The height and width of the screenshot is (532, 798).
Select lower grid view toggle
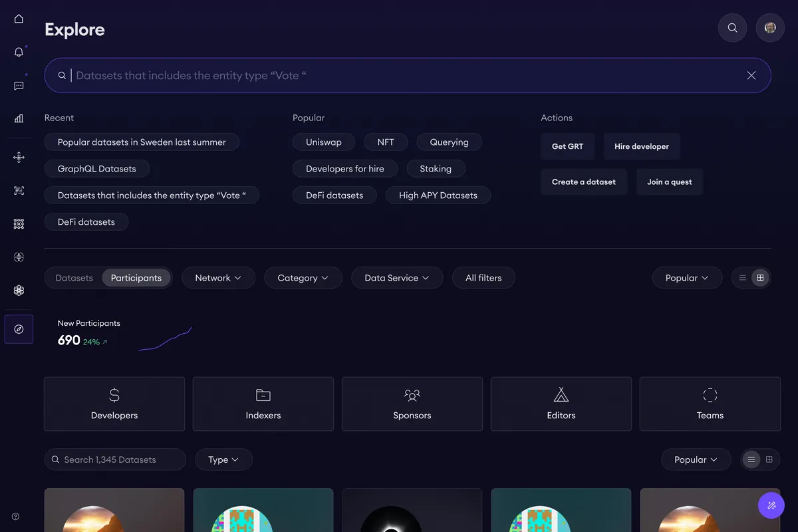point(769,460)
